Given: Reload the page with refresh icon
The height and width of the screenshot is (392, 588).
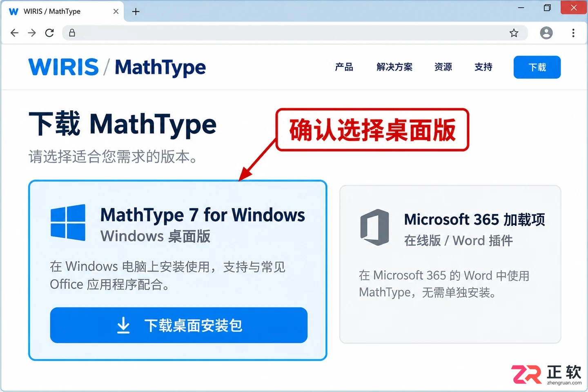Looking at the screenshot, I should click(x=49, y=33).
